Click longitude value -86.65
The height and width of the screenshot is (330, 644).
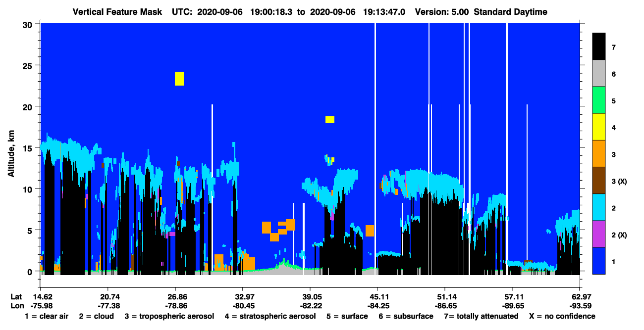[445, 306]
